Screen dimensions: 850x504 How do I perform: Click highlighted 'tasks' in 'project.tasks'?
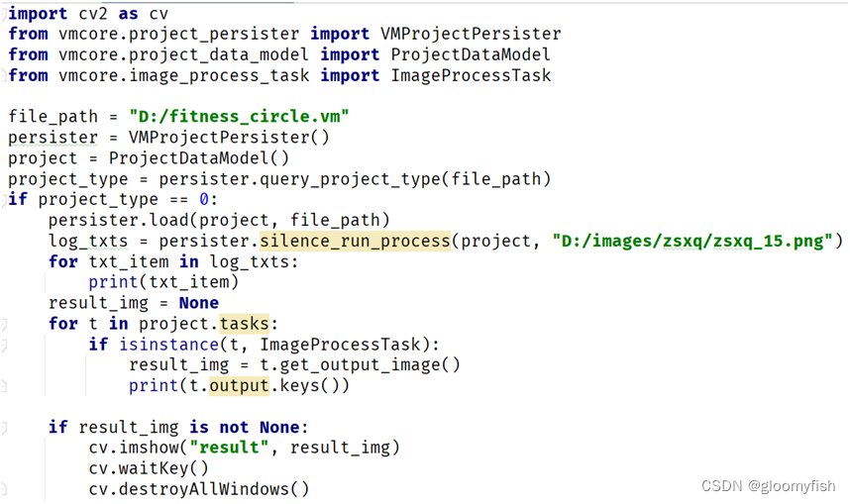(x=244, y=324)
